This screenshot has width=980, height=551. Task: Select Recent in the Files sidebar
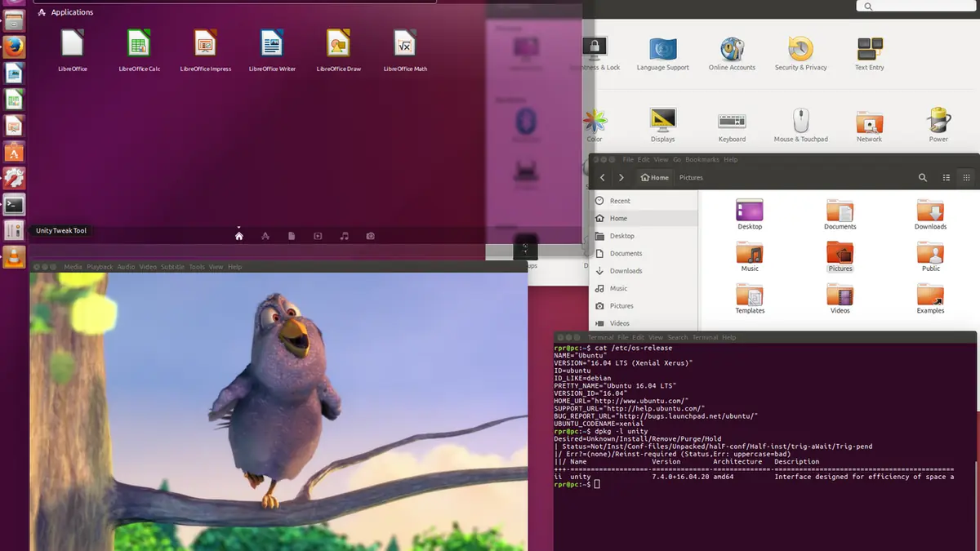tap(644, 201)
